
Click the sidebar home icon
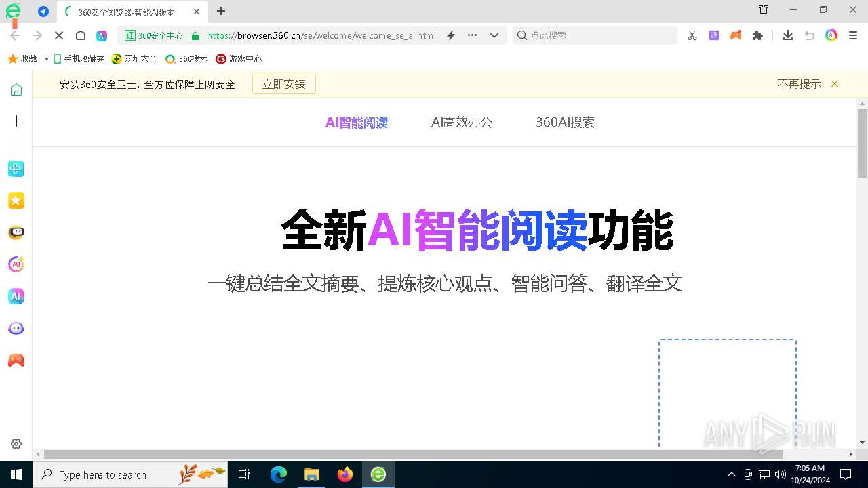[x=16, y=89]
